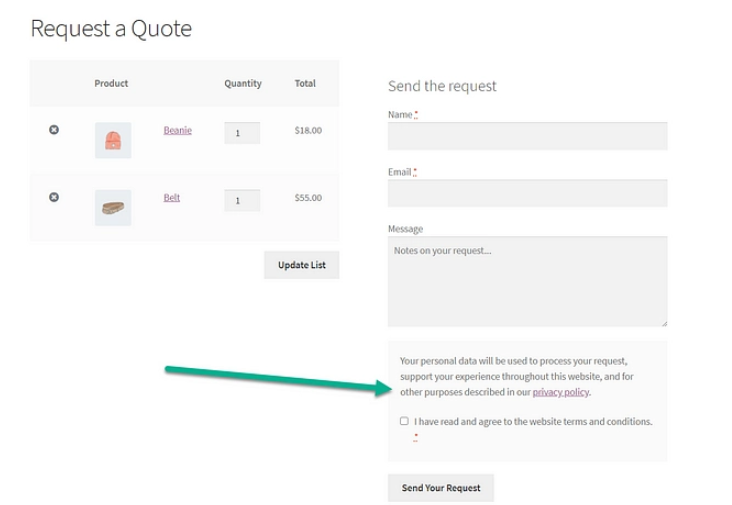732x505 pixels.
Task: Click inside the Message text area
Action: point(527,282)
